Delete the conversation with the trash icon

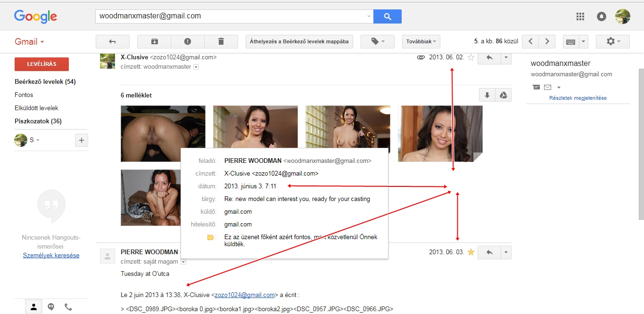[221, 41]
